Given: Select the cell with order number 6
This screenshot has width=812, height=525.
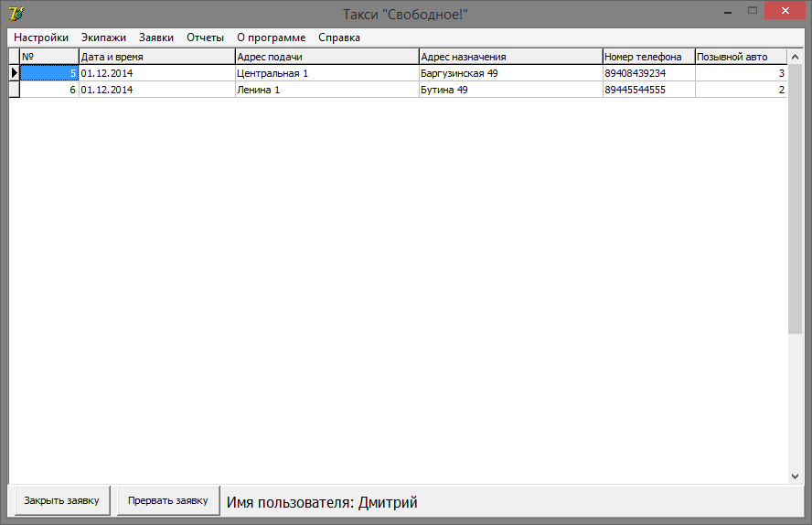Looking at the screenshot, I should (x=49, y=90).
